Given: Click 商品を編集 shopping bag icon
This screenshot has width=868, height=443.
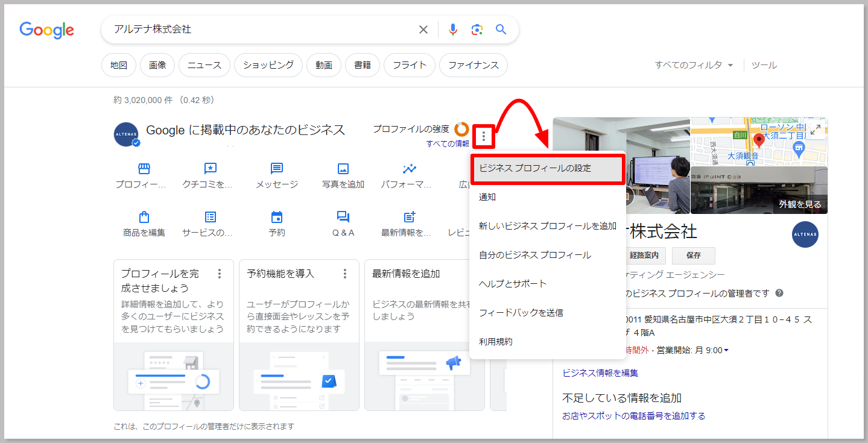Looking at the screenshot, I should tap(144, 217).
